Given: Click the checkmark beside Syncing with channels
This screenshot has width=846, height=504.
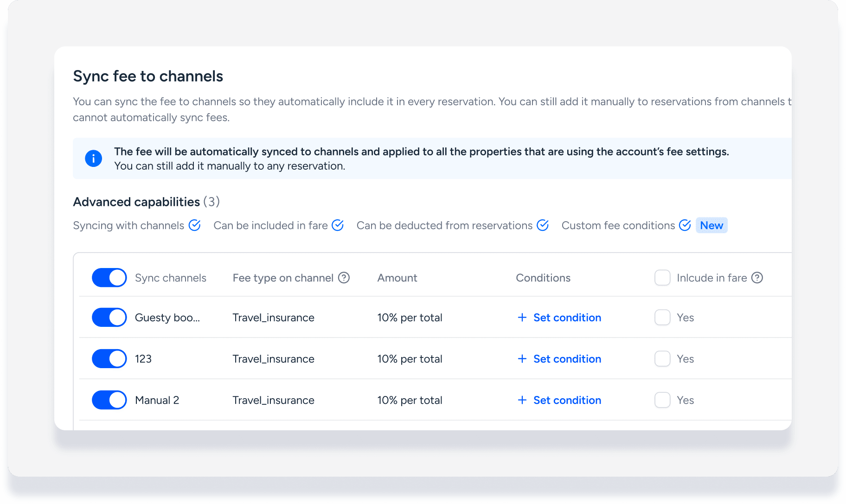Looking at the screenshot, I should [195, 225].
